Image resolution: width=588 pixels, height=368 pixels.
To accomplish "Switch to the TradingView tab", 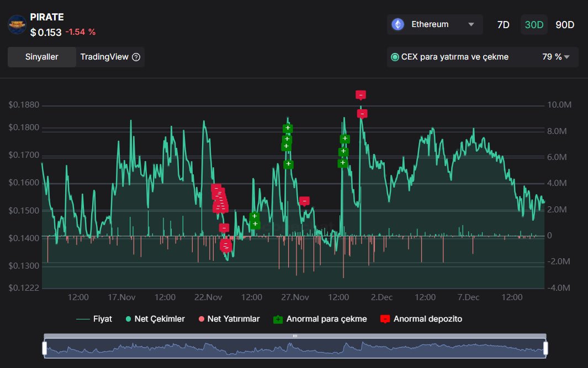I will pyautogui.click(x=110, y=57).
